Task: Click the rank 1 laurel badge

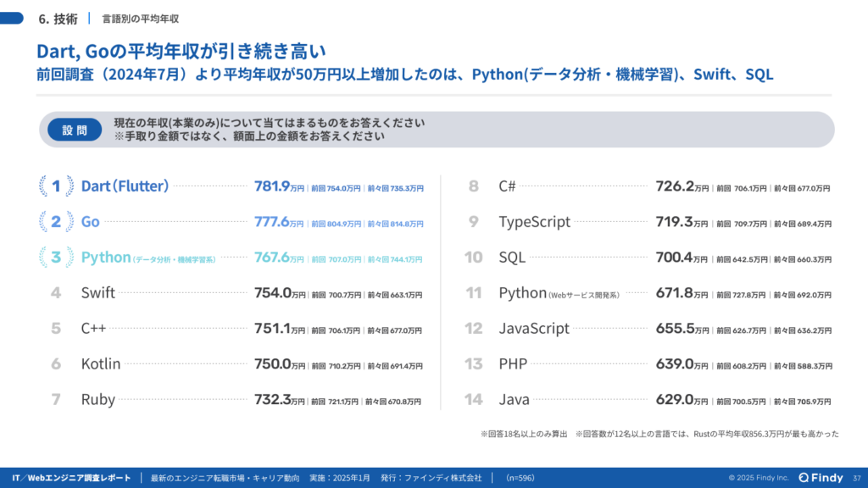Action: [x=56, y=186]
